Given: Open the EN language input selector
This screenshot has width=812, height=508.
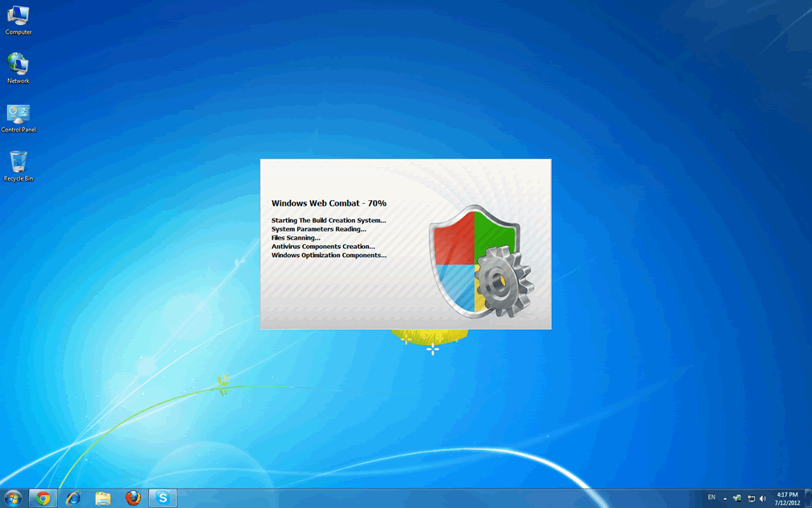Looking at the screenshot, I should [711, 498].
